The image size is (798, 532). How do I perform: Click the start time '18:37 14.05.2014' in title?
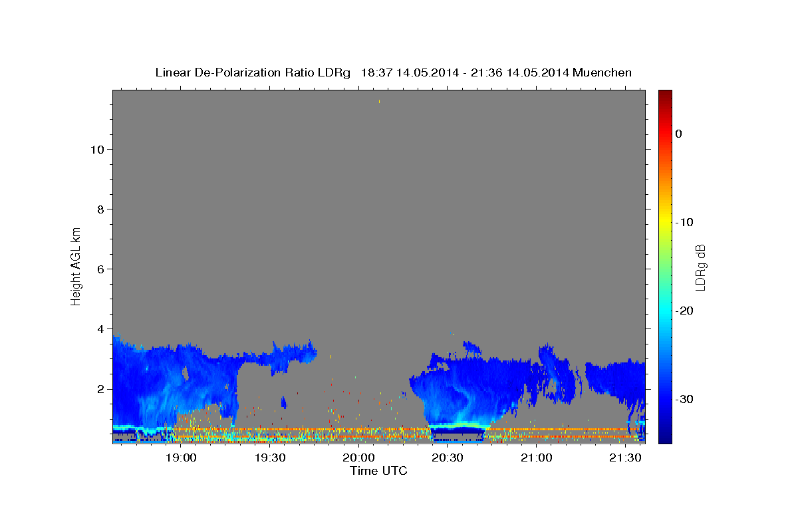point(409,72)
